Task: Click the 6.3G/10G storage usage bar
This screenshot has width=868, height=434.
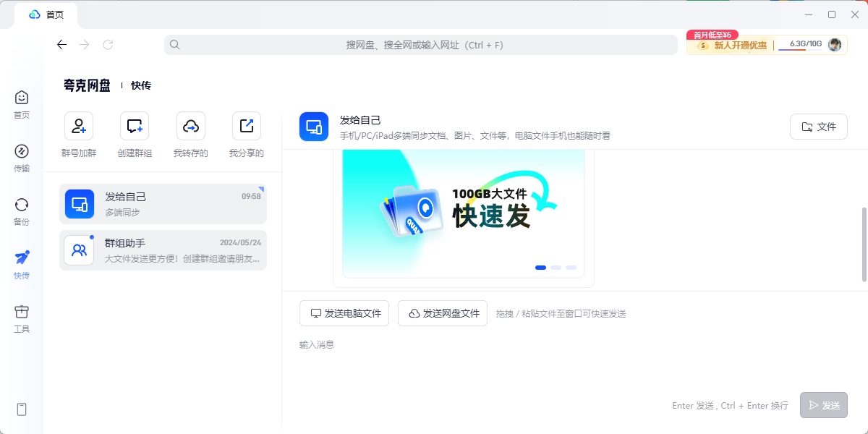Action: (801, 45)
